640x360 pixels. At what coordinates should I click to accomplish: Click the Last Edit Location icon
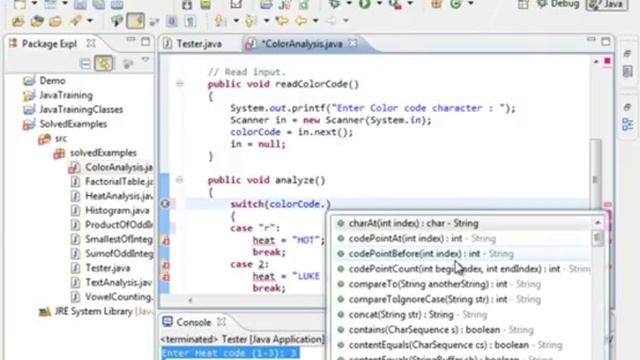pos(282,20)
